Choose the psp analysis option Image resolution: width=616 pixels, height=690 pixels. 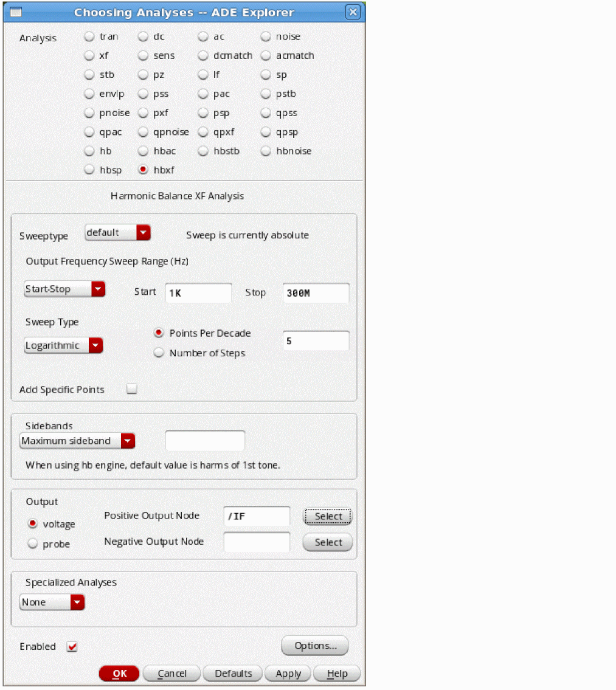[203, 113]
